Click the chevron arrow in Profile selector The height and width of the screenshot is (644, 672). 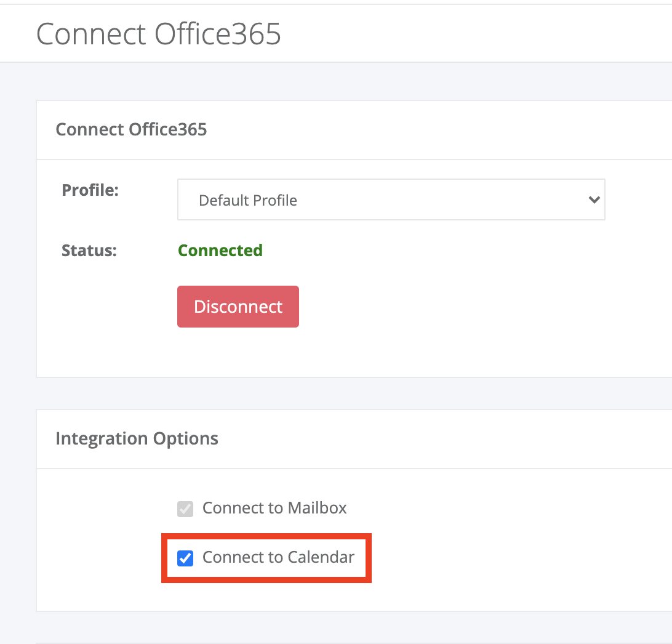594,200
